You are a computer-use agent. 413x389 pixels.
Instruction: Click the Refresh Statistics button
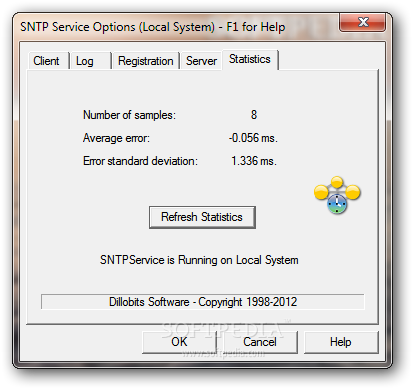pyautogui.click(x=202, y=217)
